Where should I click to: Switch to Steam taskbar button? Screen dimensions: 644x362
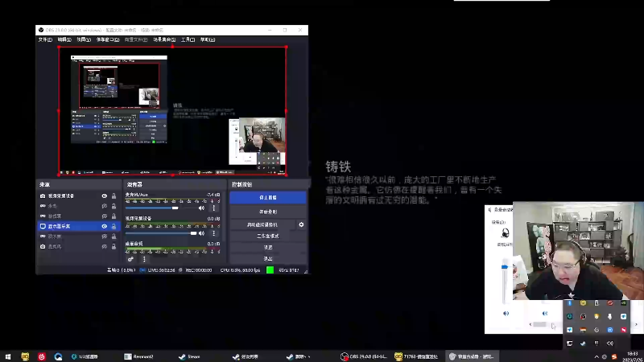(189, 356)
